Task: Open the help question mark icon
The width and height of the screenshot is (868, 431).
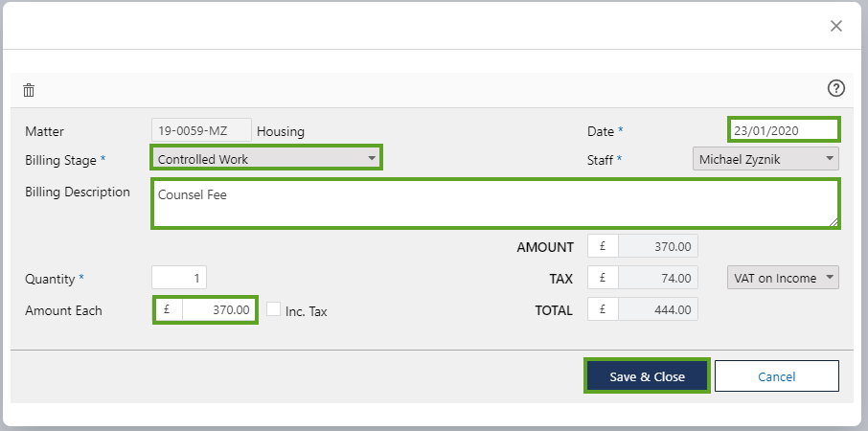Action: click(836, 88)
